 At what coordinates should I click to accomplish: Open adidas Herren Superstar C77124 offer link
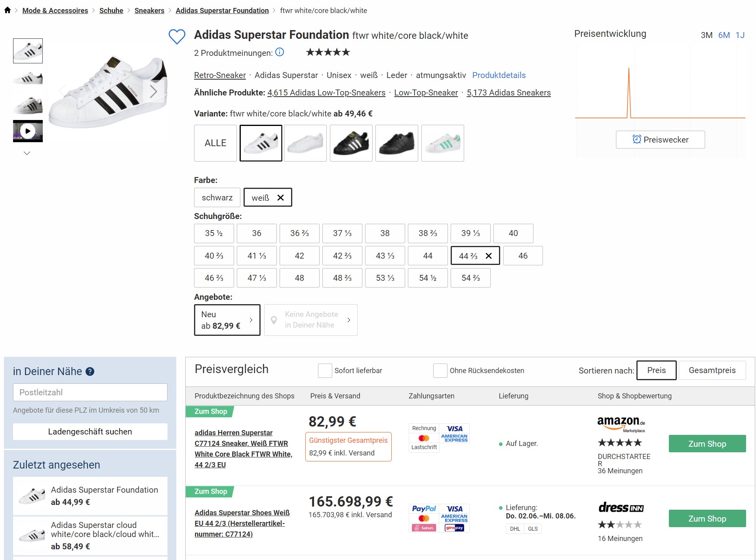coord(243,449)
